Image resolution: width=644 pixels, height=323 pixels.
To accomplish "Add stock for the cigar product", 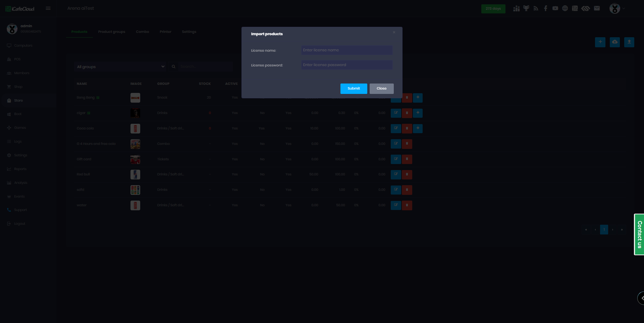I will click(418, 113).
